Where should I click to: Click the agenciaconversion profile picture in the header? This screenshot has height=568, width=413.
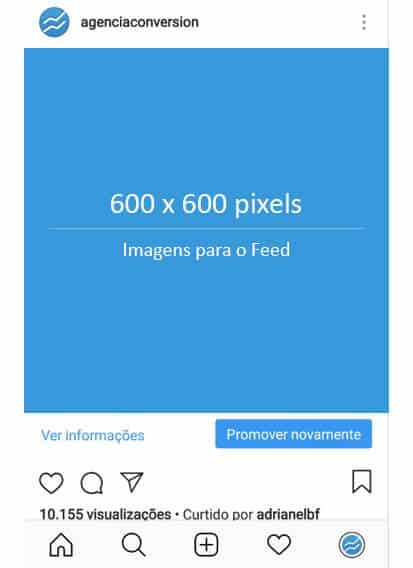[54, 22]
